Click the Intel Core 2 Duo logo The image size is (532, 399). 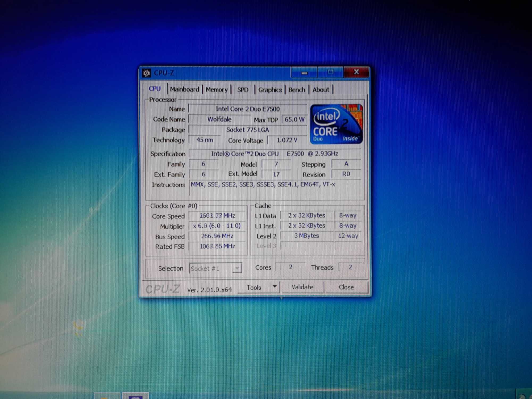pos(336,124)
